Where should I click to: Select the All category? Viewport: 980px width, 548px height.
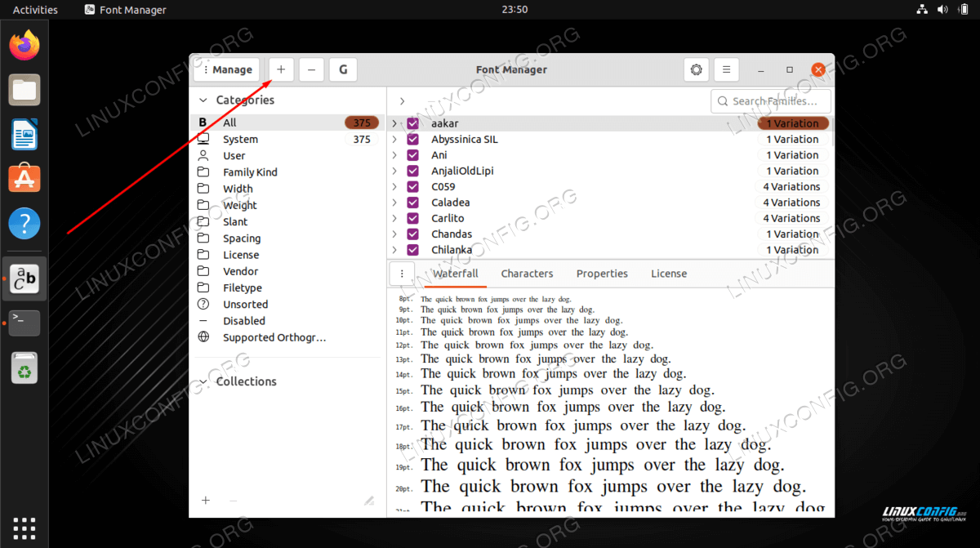[x=287, y=123]
